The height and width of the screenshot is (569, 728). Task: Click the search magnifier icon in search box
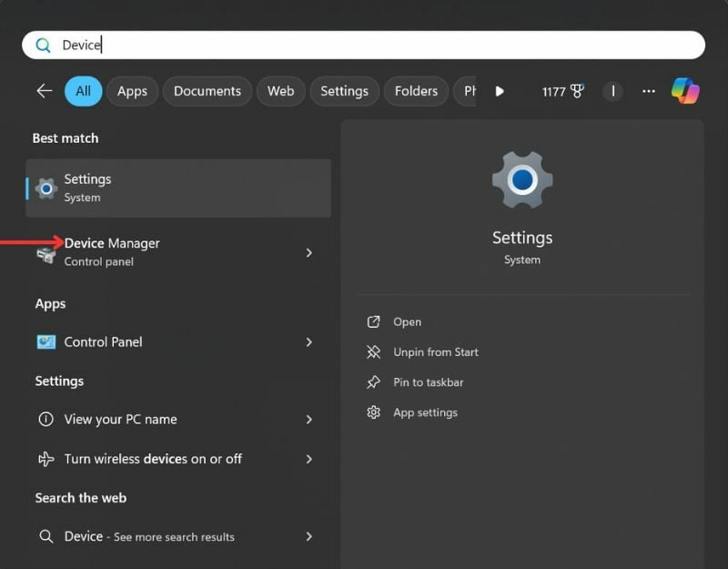coord(43,45)
